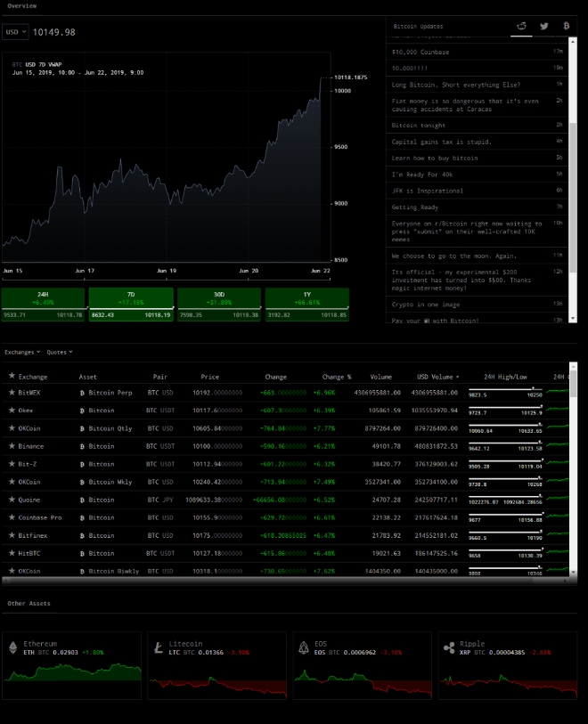Star the Bit-Z exchange row
588x724 pixels.
[12, 464]
